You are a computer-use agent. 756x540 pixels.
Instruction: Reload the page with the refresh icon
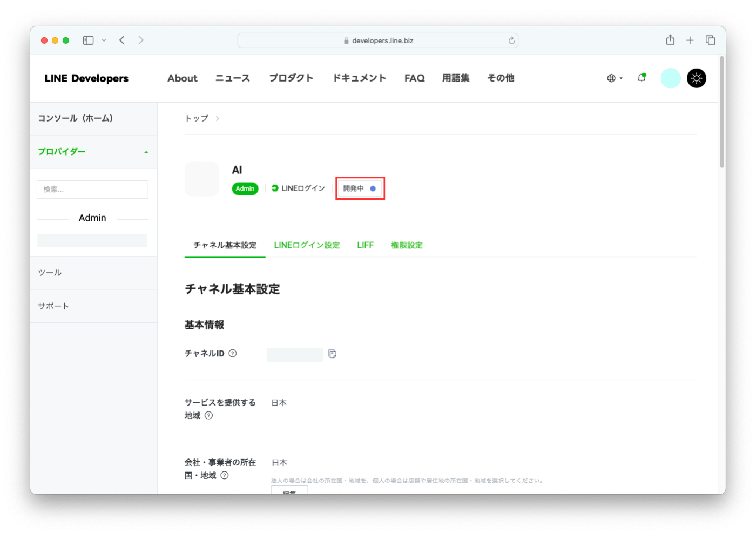(511, 40)
